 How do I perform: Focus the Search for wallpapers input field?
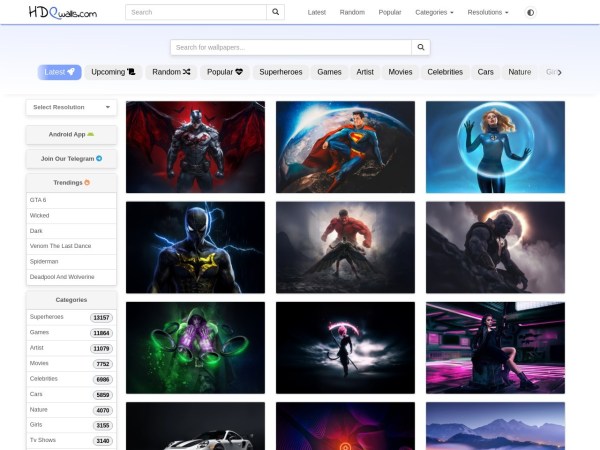(291, 47)
